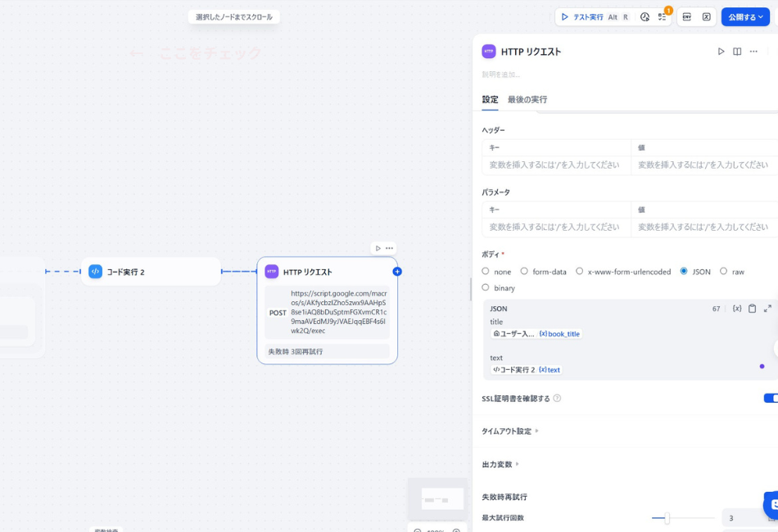
Task: Open the checklist icon with orange badge
Action: click(662, 17)
